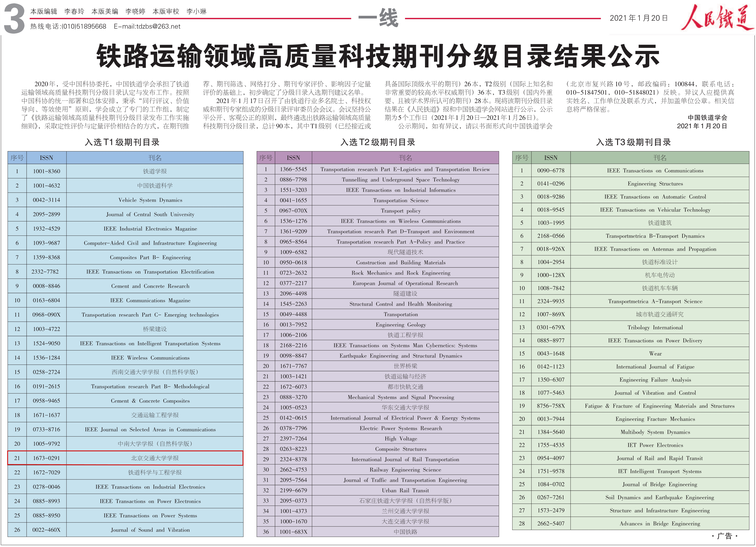This screenshot has height=547, width=756.
Task: Click the 广告 label at the bottom right
Action: click(724, 536)
